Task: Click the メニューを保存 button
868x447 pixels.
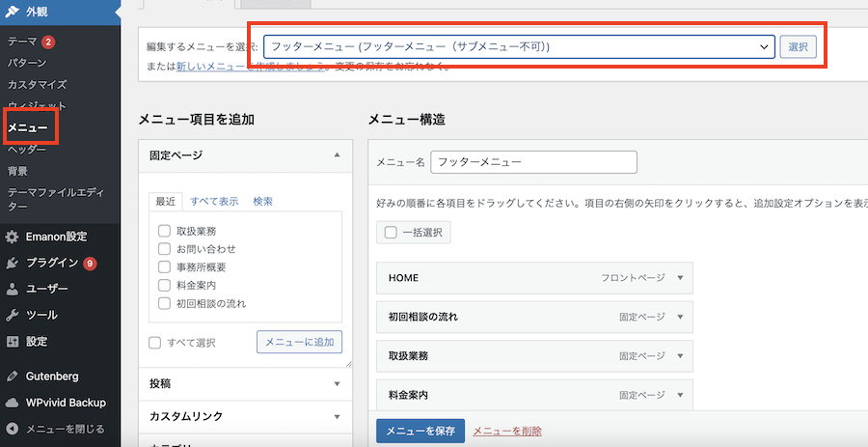Action: 420,432
